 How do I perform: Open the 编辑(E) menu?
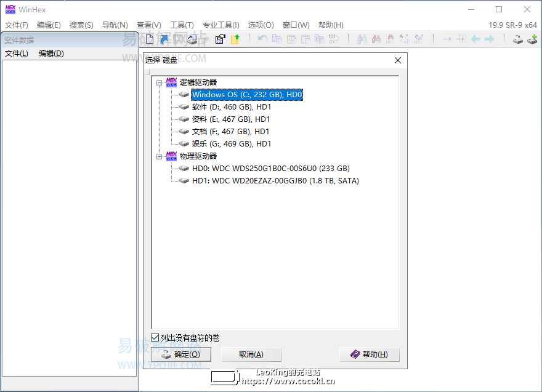coord(49,25)
